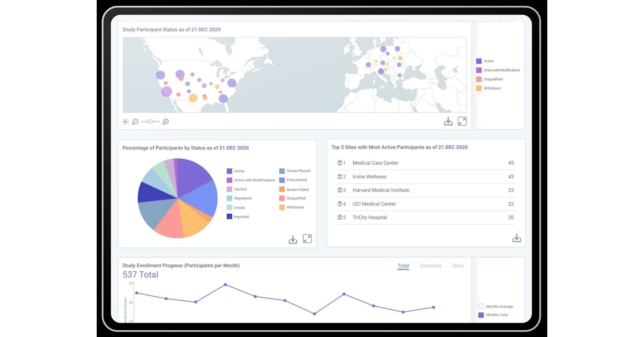
Task: Download the participant status map
Action: click(448, 121)
